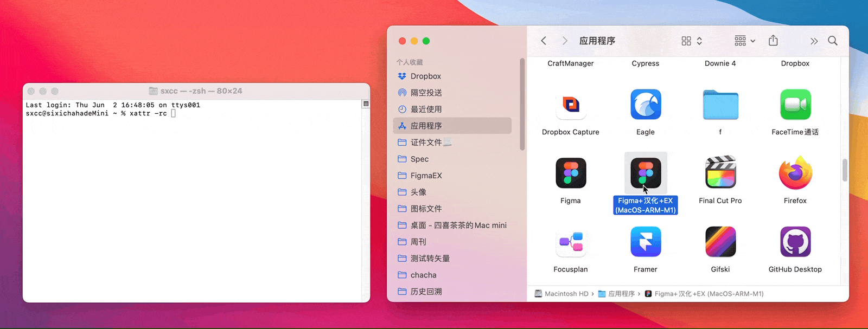
Task: Click Macintosh HD in path bar
Action: 561,294
